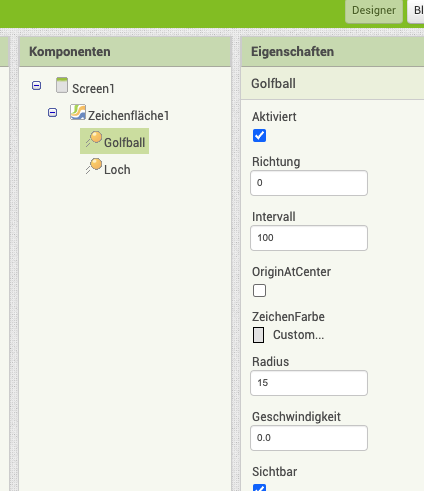This screenshot has height=491, width=424.
Task: Select Zeichenfläche1 in the component tree
Action: pyautogui.click(x=128, y=116)
